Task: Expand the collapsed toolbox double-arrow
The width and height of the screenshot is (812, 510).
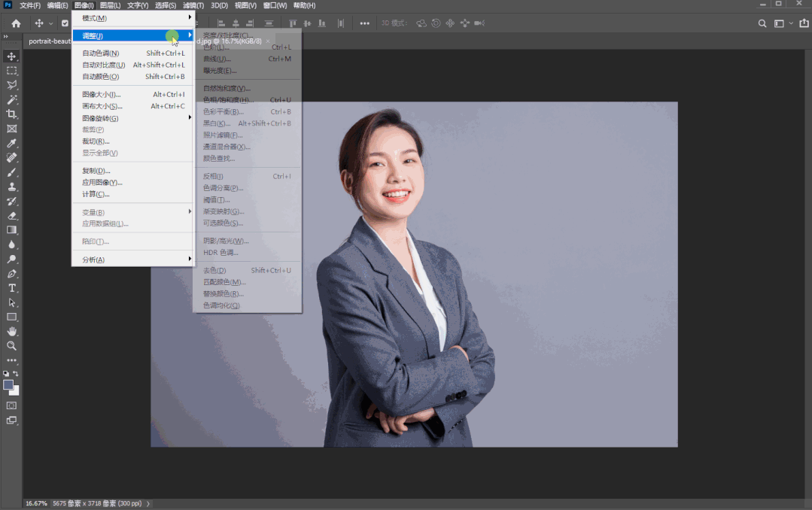Action: (6, 37)
